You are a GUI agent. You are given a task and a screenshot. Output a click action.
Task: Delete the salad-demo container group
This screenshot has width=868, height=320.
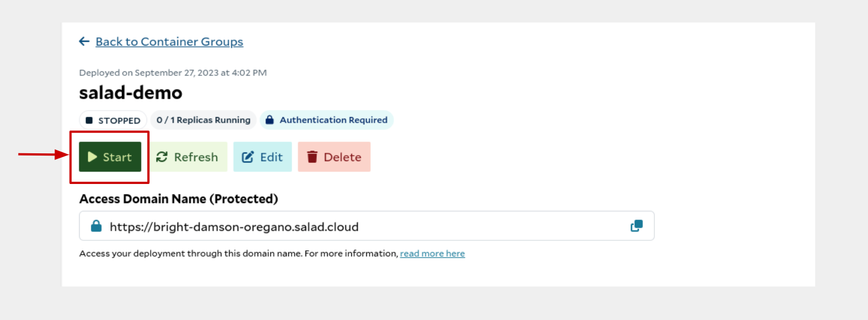pyautogui.click(x=334, y=157)
